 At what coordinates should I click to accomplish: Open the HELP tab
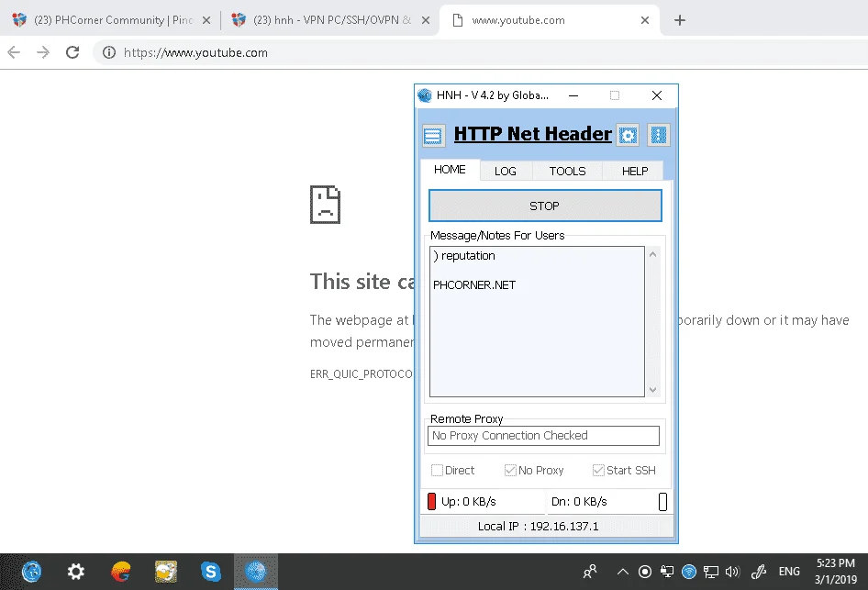[634, 171]
